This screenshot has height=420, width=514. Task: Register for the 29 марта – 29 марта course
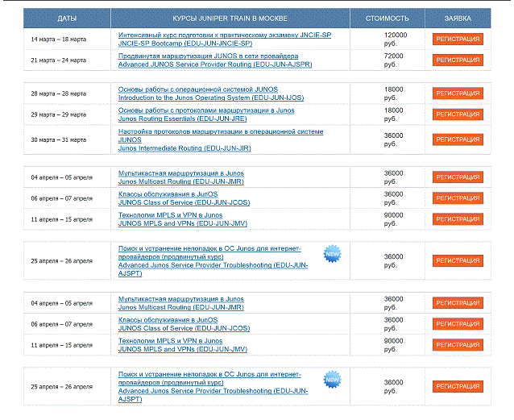pos(458,114)
